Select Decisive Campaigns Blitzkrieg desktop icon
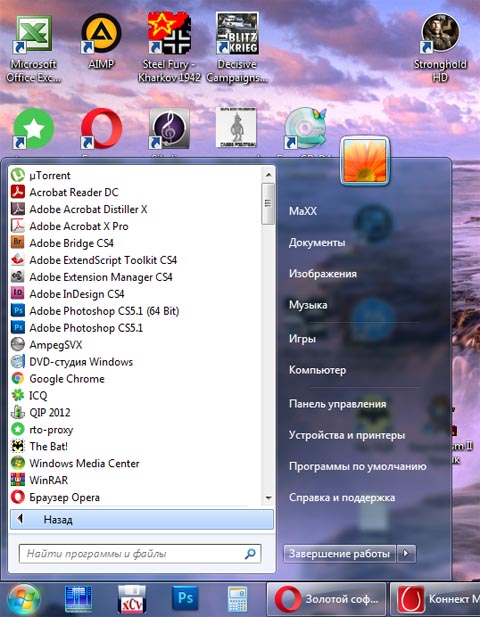 pyautogui.click(x=237, y=47)
